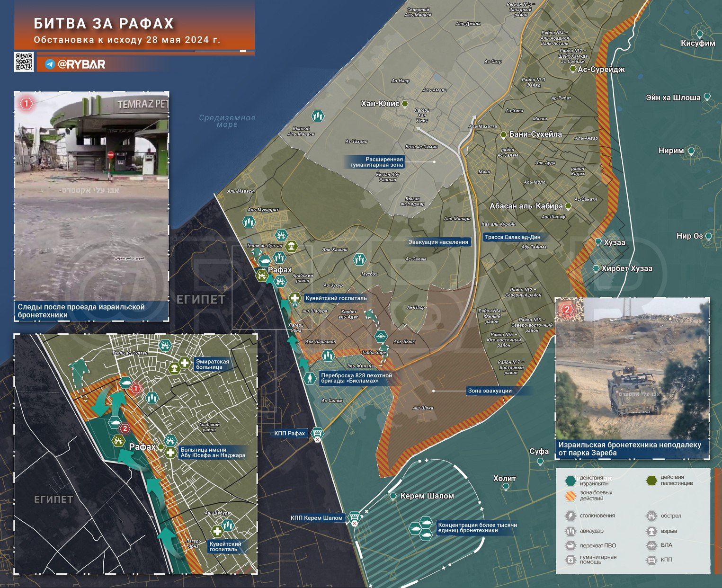The image size is (722, 588).
Task: Select the КПП Керем Шалом checkpoint icon
Action: [354, 517]
